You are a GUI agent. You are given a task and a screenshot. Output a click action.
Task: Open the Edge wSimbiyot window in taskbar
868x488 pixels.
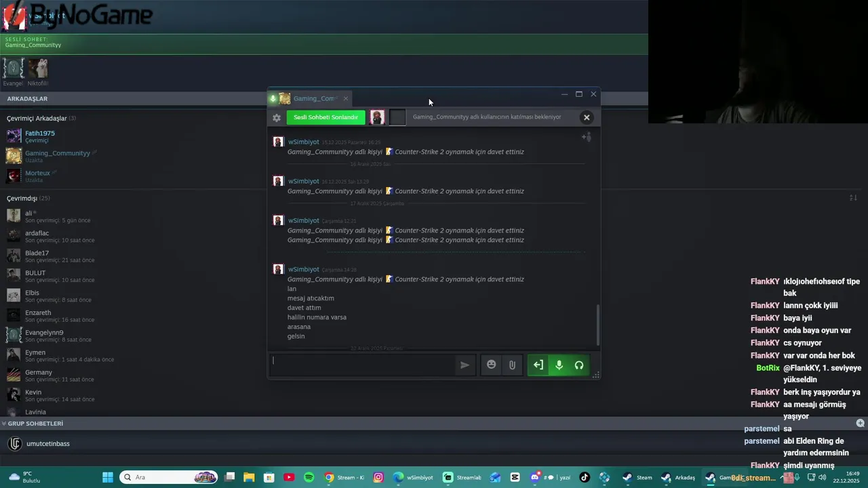click(x=413, y=477)
